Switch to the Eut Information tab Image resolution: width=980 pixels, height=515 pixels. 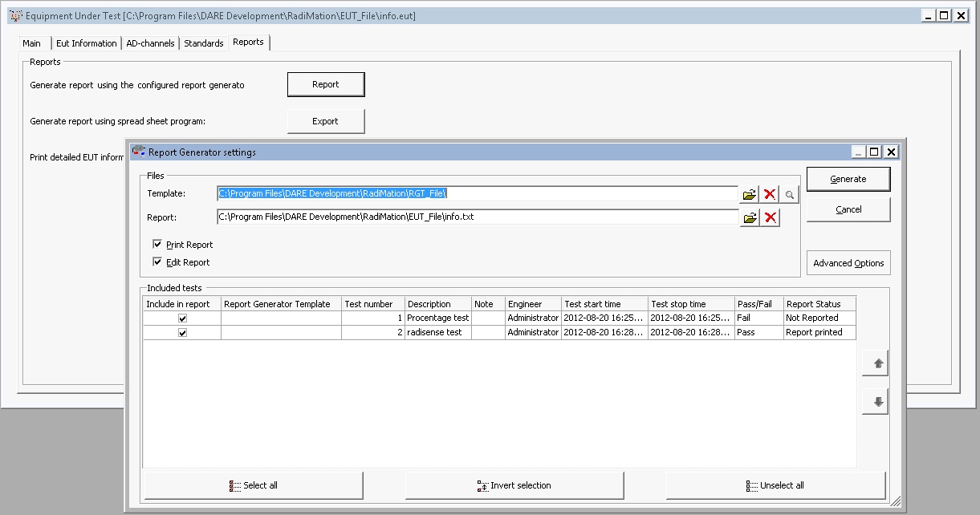pos(86,43)
